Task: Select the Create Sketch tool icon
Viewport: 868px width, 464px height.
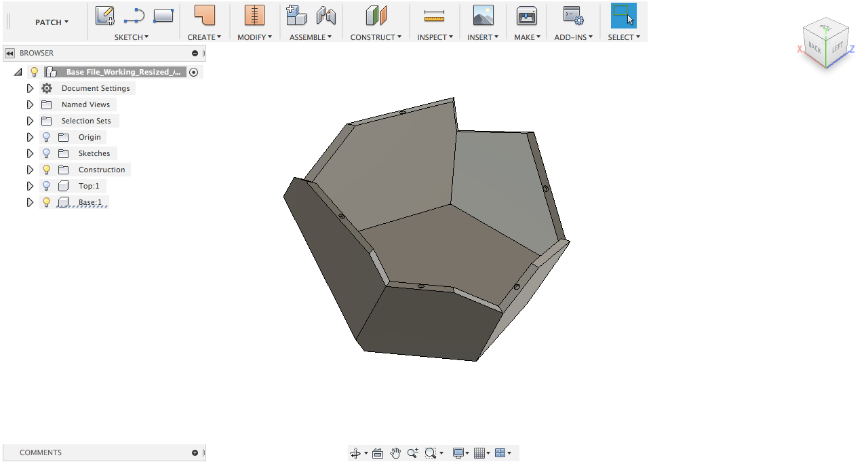Action: pyautogui.click(x=104, y=15)
